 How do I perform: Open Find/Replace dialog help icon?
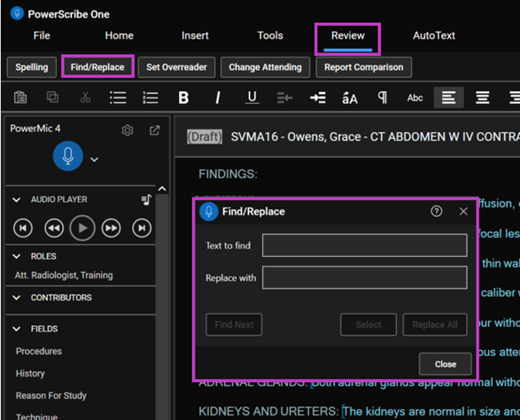pyautogui.click(x=437, y=211)
